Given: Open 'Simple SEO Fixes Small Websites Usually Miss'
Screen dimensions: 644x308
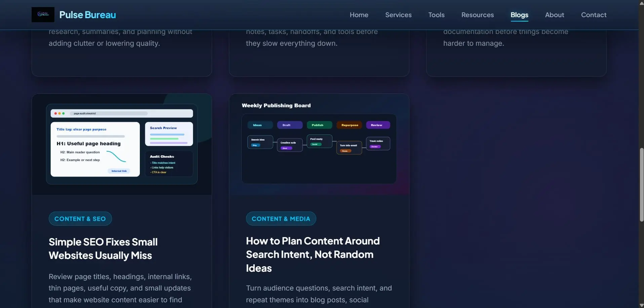Looking at the screenshot, I should (x=103, y=248).
